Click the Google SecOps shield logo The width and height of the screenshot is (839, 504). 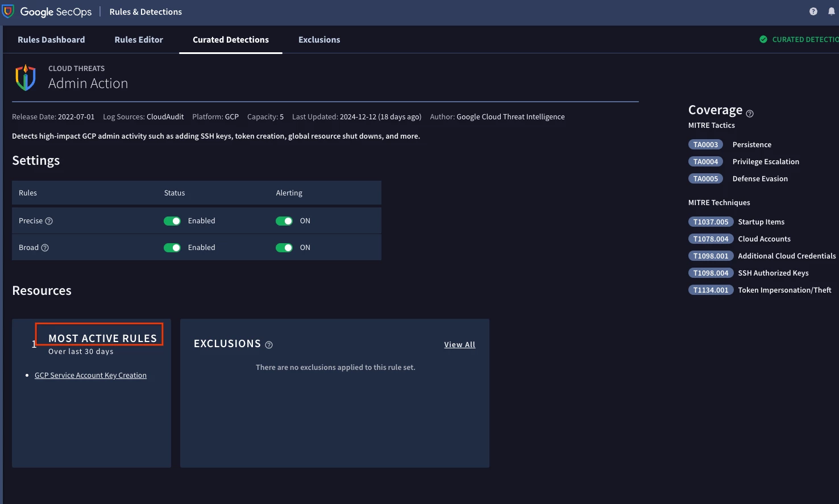tap(8, 11)
